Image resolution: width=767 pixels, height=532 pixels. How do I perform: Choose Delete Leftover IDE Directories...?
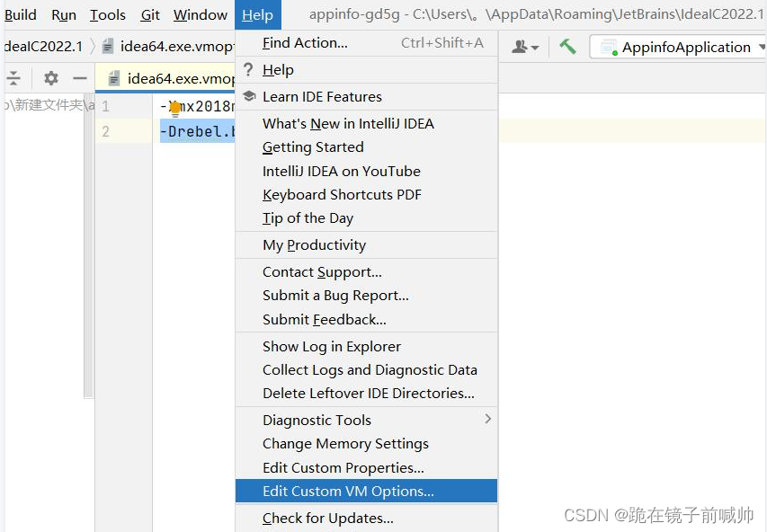tap(366, 393)
